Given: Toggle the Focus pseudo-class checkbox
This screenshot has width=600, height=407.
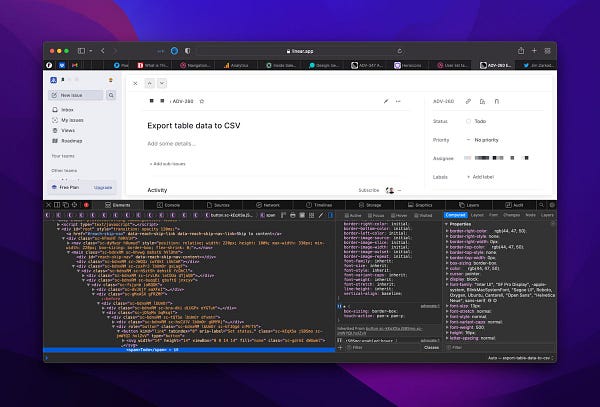Looking at the screenshot, I should (x=370, y=215).
